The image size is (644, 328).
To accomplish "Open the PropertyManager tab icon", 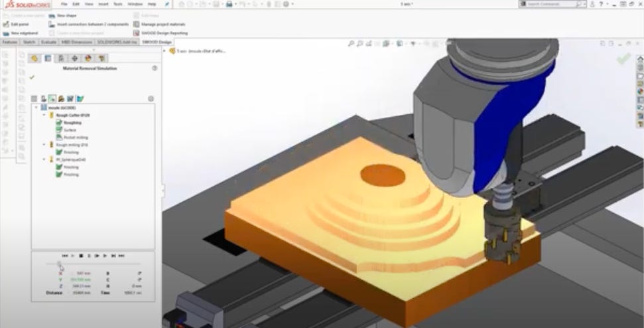I will tap(48, 58).
